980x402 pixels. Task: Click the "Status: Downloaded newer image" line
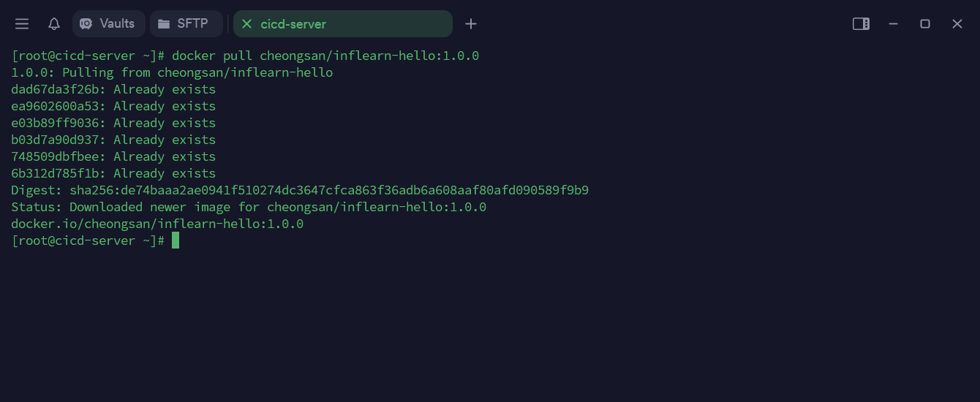pyautogui.click(x=249, y=208)
